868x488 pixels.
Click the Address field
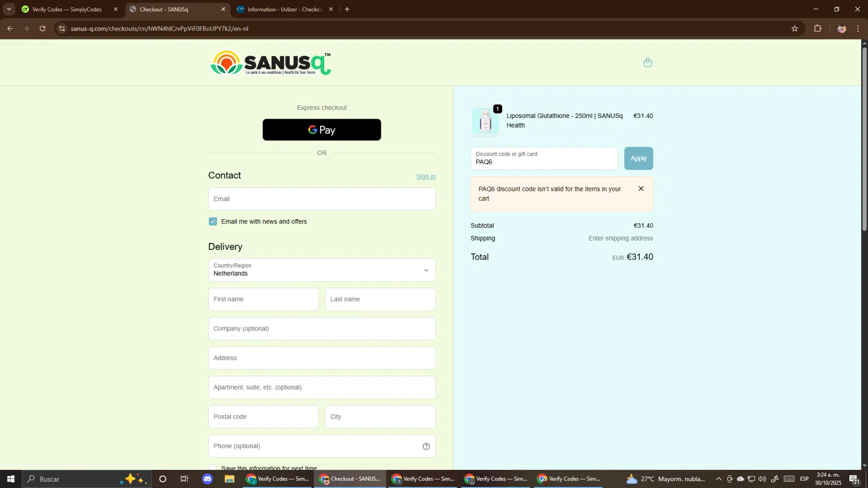322,358
